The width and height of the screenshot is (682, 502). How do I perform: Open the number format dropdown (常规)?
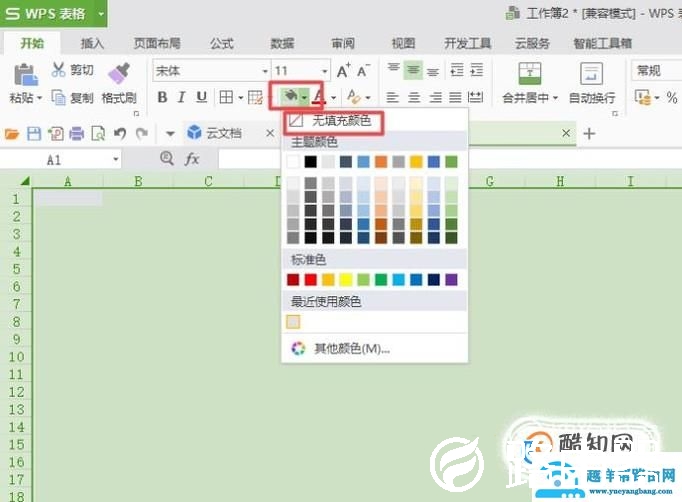tap(656, 70)
